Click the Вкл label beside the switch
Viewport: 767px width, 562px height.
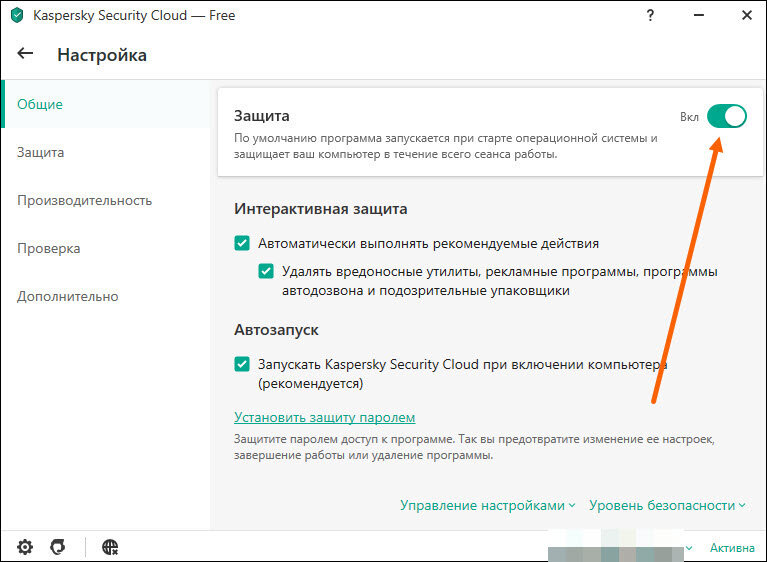(x=689, y=117)
